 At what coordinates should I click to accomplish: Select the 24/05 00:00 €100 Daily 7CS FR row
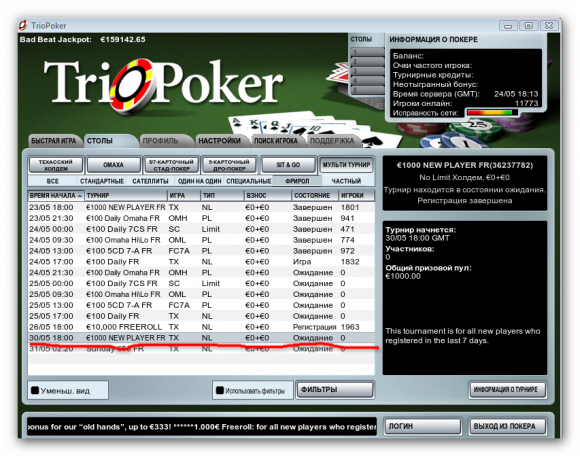(x=201, y=229)
